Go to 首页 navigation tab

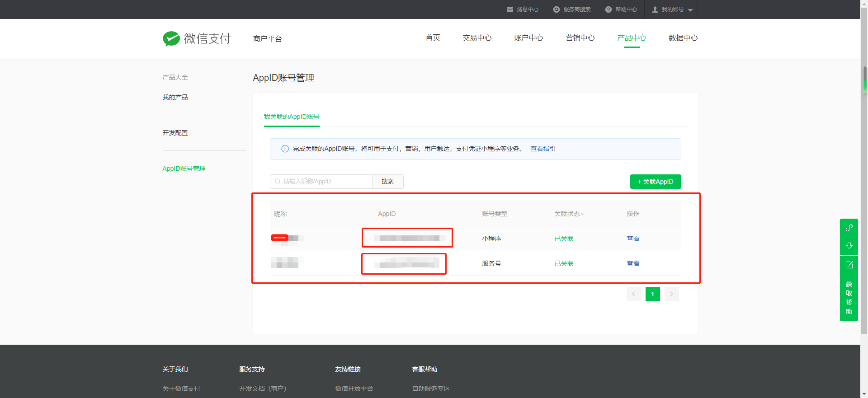[433, 38]
